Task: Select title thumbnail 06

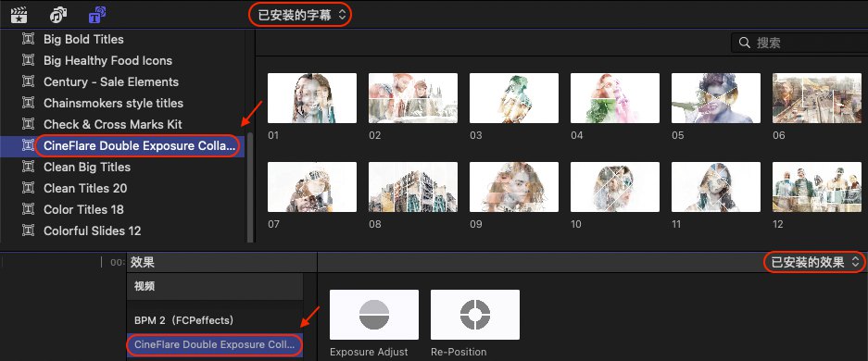Action: coord(816,98)
